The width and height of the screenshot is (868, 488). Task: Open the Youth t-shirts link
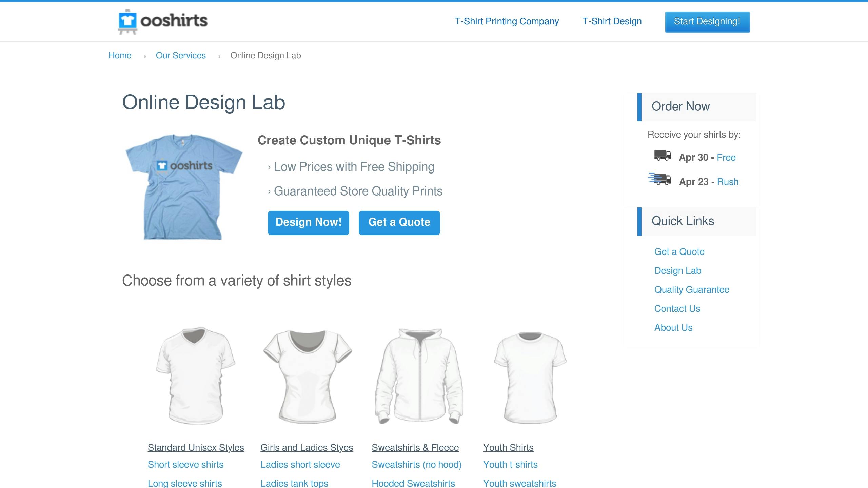click(x=510, y=464)
